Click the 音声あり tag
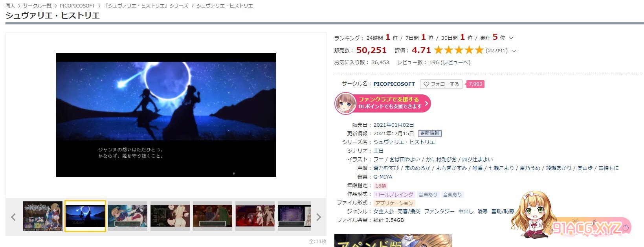The height and width of the screenshot is (247, 644). pyautogui.click(x=428, y=194)
